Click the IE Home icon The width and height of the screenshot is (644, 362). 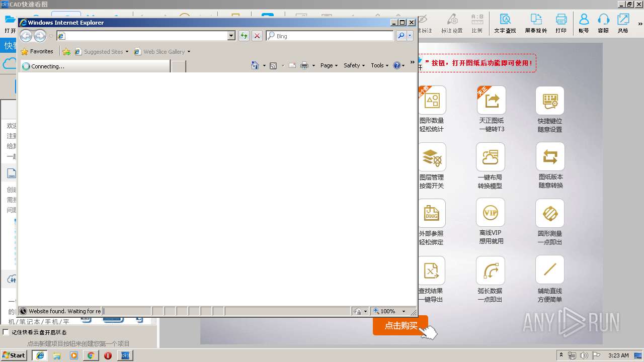click(255, 65)
